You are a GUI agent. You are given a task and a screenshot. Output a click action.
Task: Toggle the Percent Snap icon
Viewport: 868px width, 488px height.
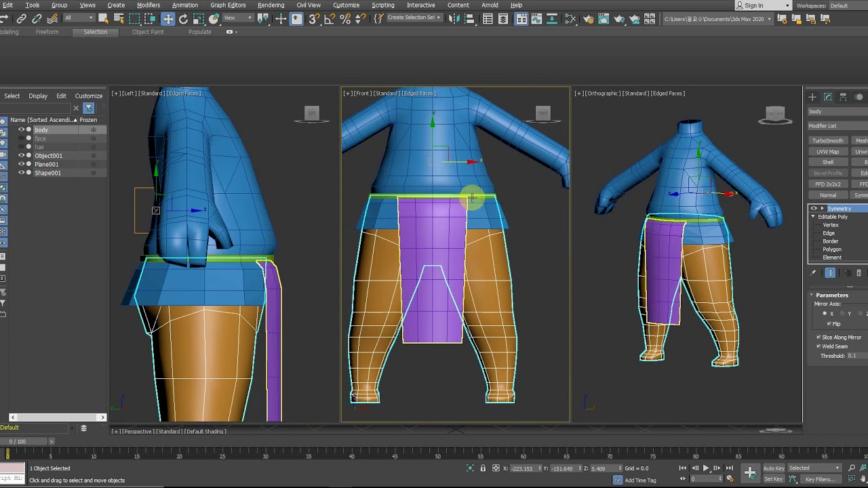point(345,19)
